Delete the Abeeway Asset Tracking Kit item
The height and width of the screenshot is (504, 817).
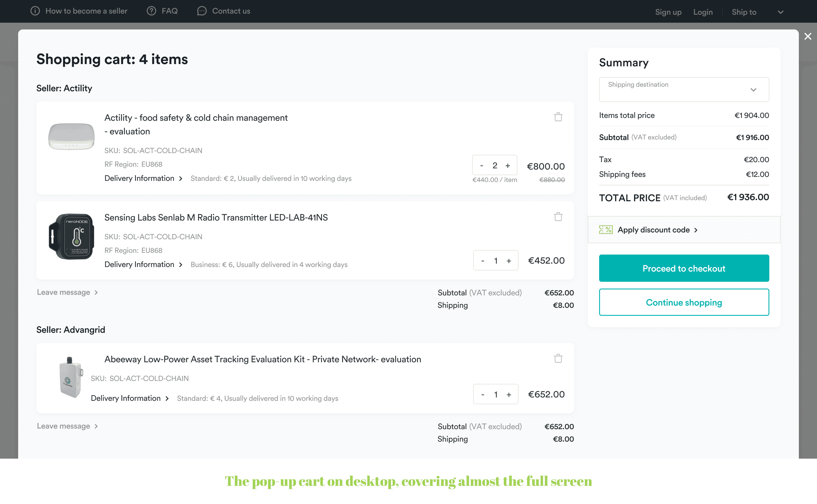coord(558,358)
